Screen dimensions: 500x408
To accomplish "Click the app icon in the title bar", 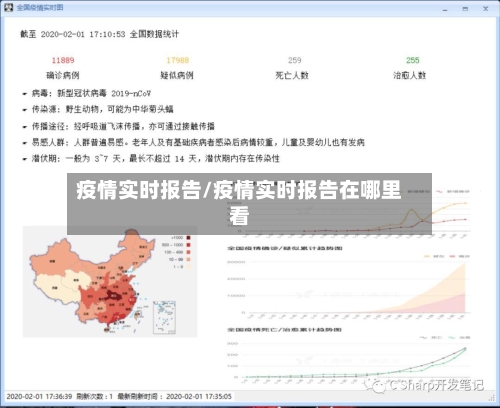I will (8, 7).
